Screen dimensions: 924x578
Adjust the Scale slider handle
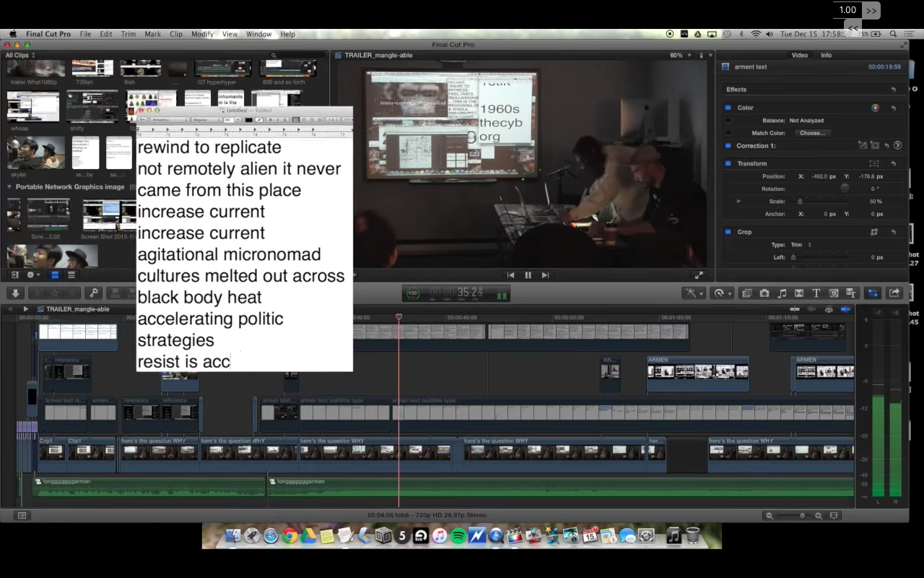[800, 202]
